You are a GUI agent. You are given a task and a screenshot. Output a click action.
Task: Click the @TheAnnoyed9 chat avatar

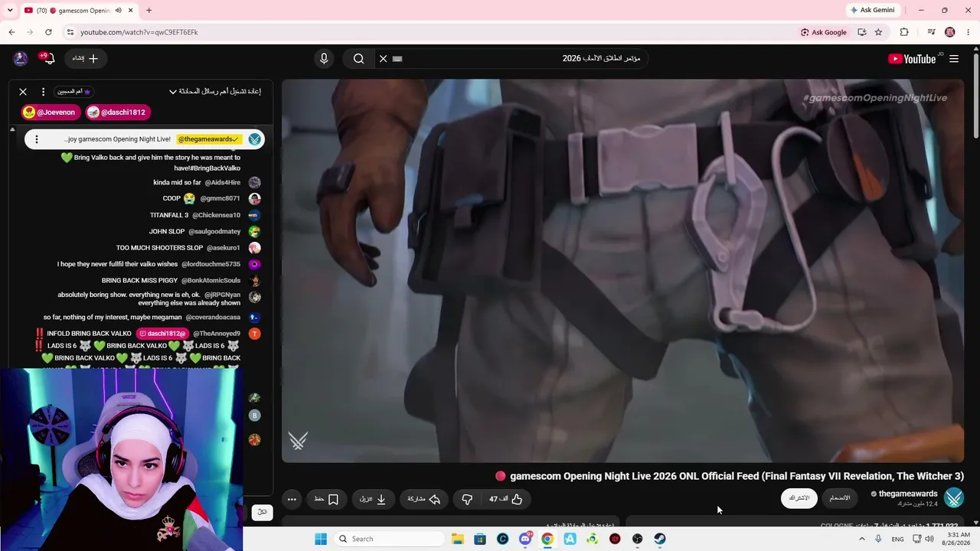[x=255, y=334]
